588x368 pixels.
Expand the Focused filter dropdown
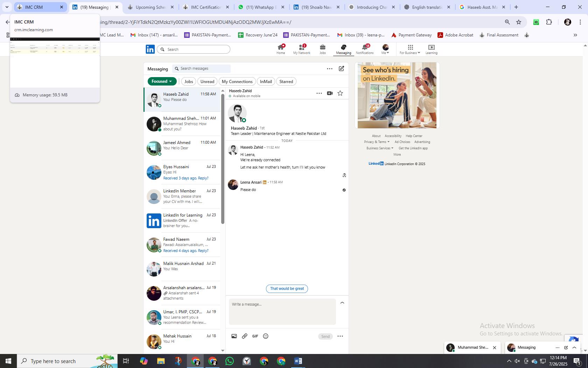[x=162, y=81]
